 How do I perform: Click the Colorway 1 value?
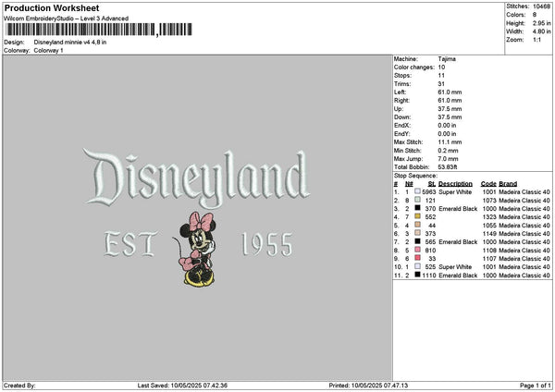coord(48,51)
